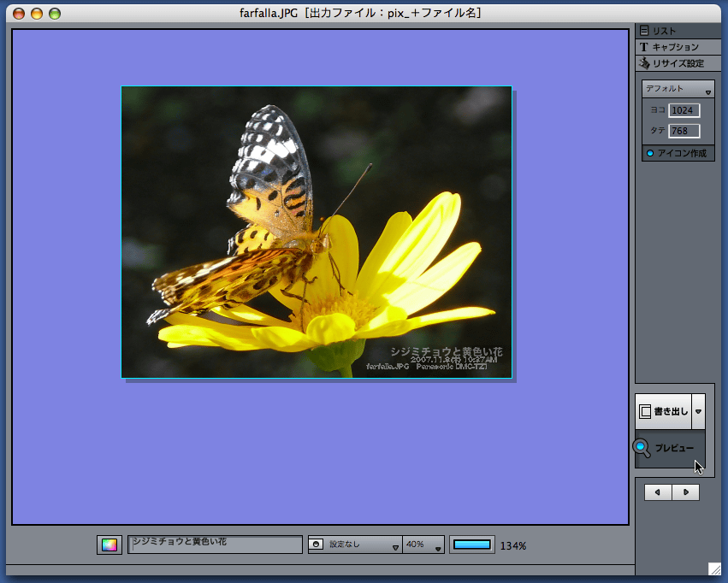Image resolution: width=728 pixels, height=583 pixels.
Task: Close the farfalla.JPG window
Action: pyautogui.click(x=19, y=14)
